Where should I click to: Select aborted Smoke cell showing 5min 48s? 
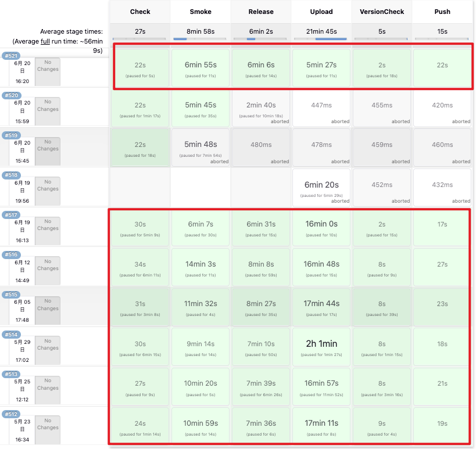point(201,148)
